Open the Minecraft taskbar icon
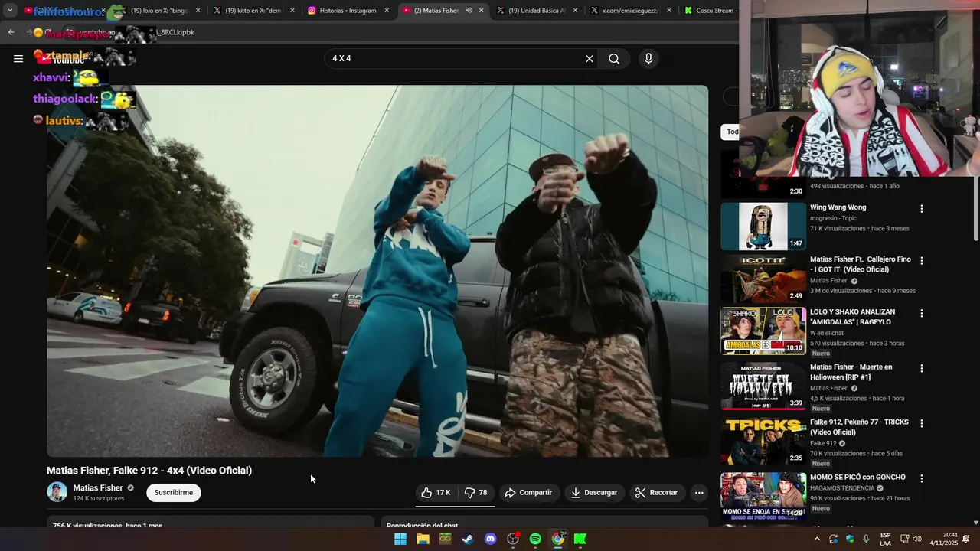Viewport: 980px width, 551px height. [445, 539]
